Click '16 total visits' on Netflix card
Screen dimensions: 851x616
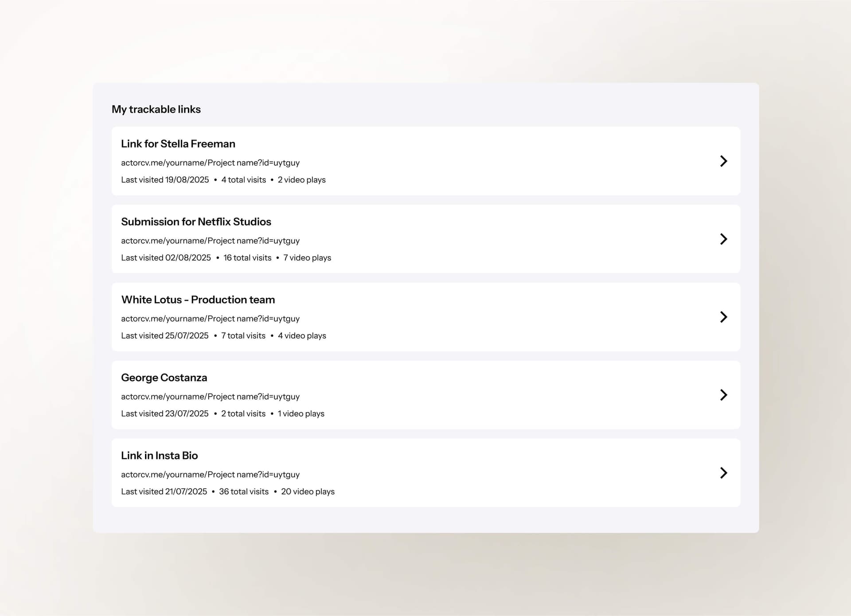click(x=247, y=258)
